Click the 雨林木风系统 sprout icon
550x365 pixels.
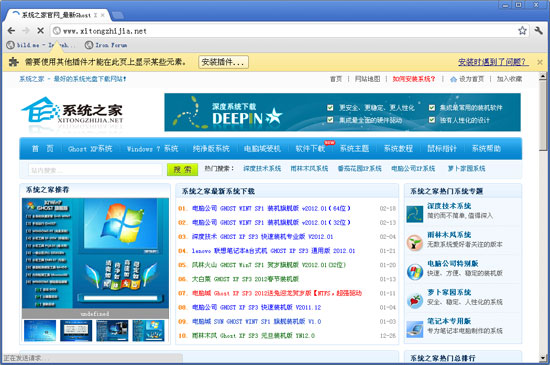(415, 243)
